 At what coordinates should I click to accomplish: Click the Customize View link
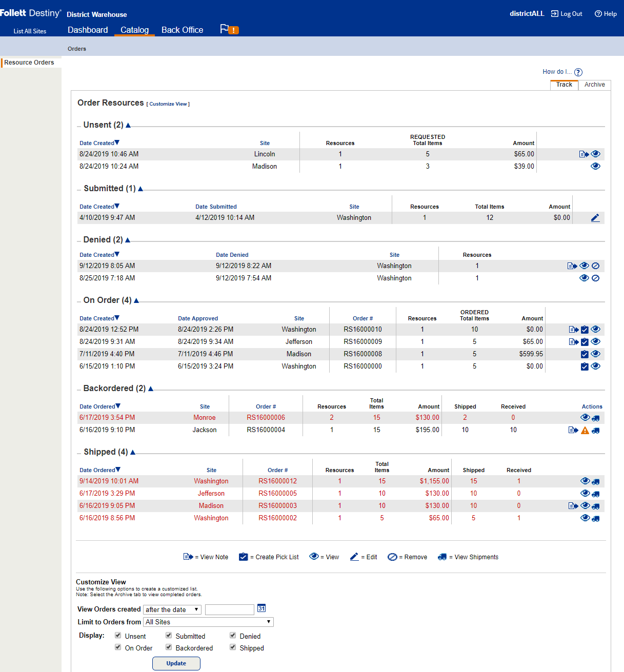point(168,104)
